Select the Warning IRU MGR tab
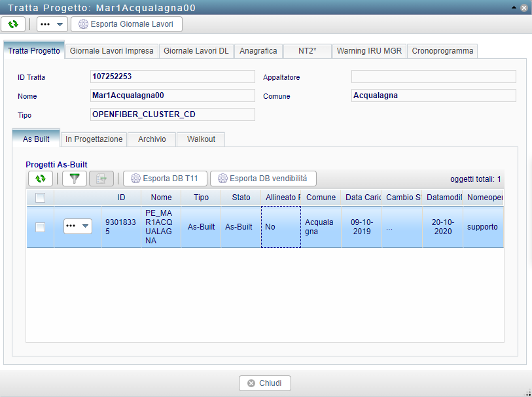Viewport: 532px width, 397px height. point(370,51)
